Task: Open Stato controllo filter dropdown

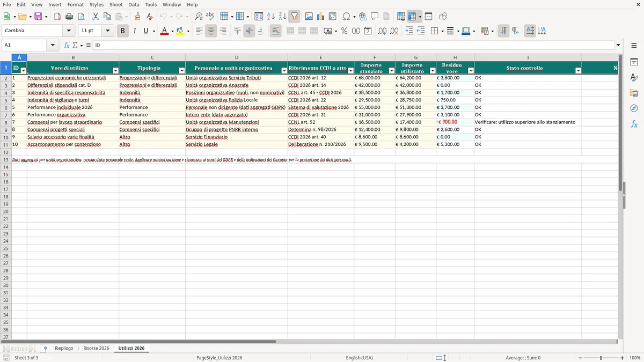Action: click(578, 71)
